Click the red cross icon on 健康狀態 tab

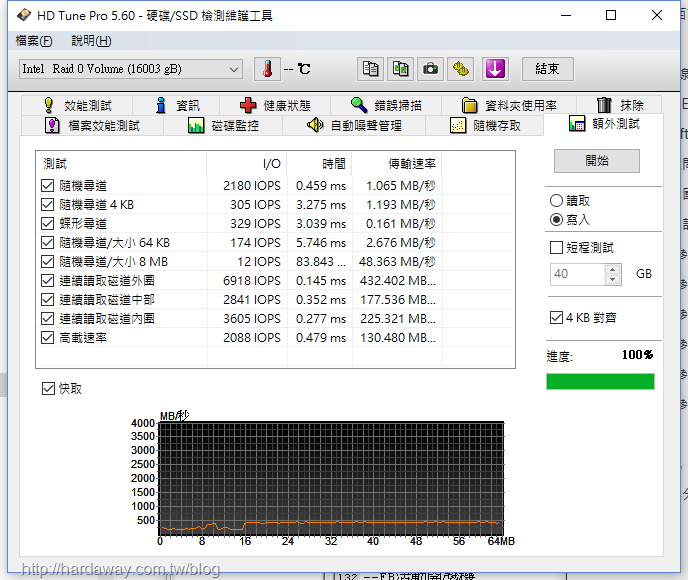(248, 105)
